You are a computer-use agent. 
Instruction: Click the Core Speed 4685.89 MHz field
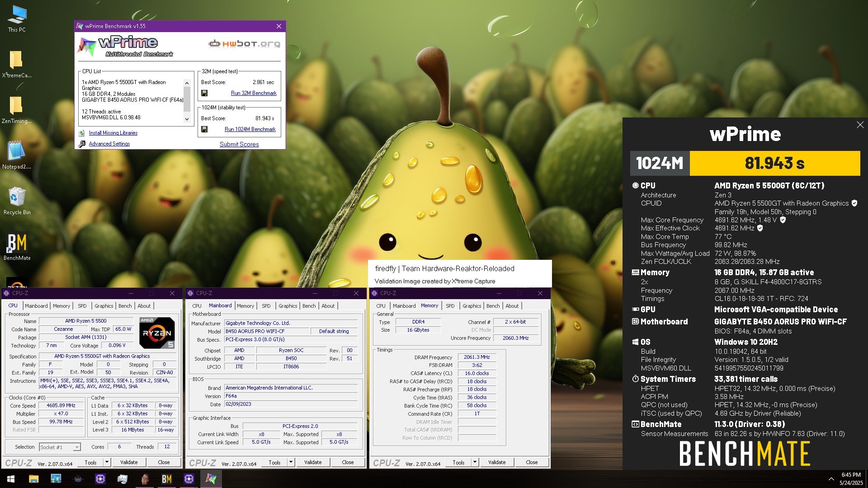click(x=61, y=405)
